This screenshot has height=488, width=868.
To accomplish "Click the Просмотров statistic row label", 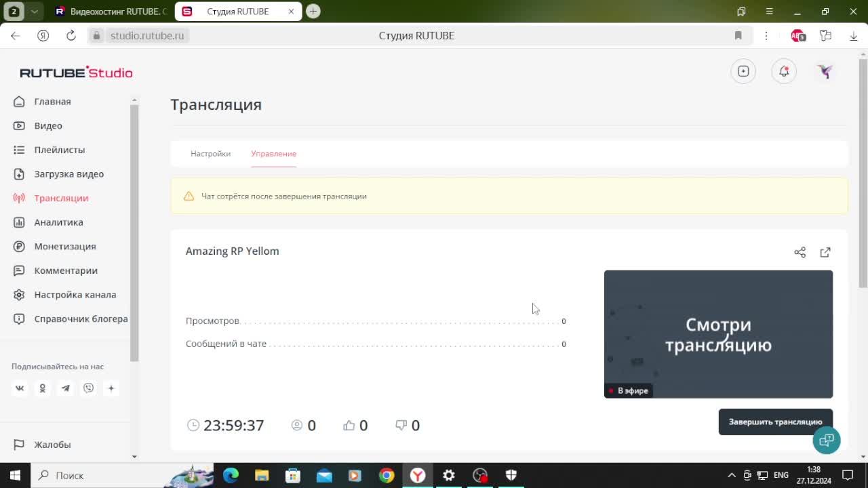I will pyautogui.click(x=213, y=321).
